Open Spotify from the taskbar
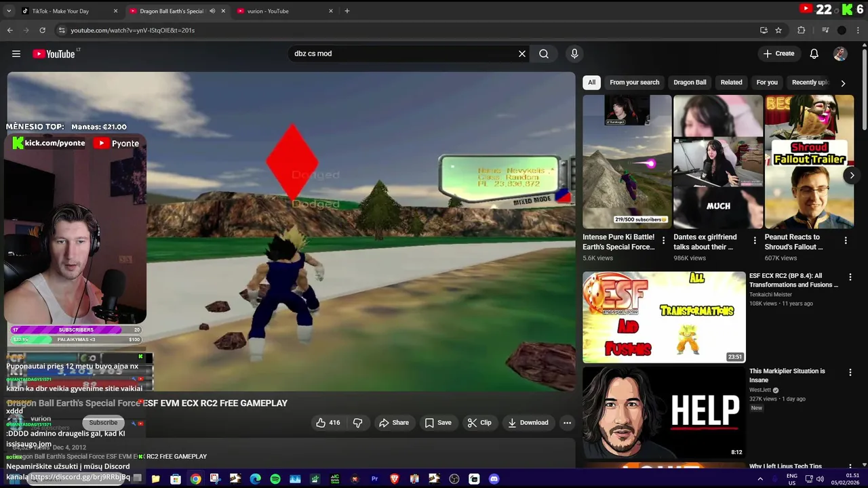 pyautogui.click(x=275, y=479)
